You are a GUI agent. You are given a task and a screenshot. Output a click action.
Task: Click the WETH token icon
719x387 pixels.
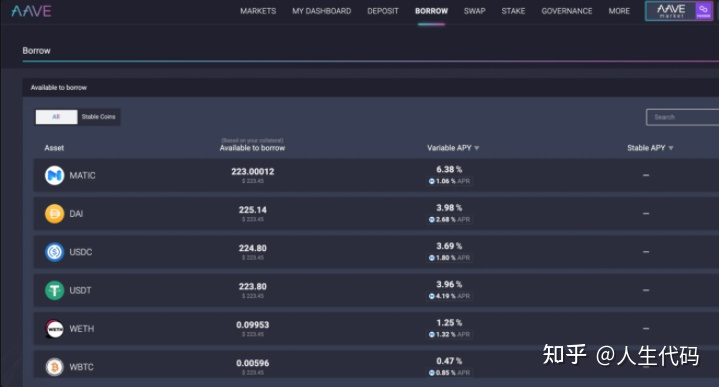55,329
